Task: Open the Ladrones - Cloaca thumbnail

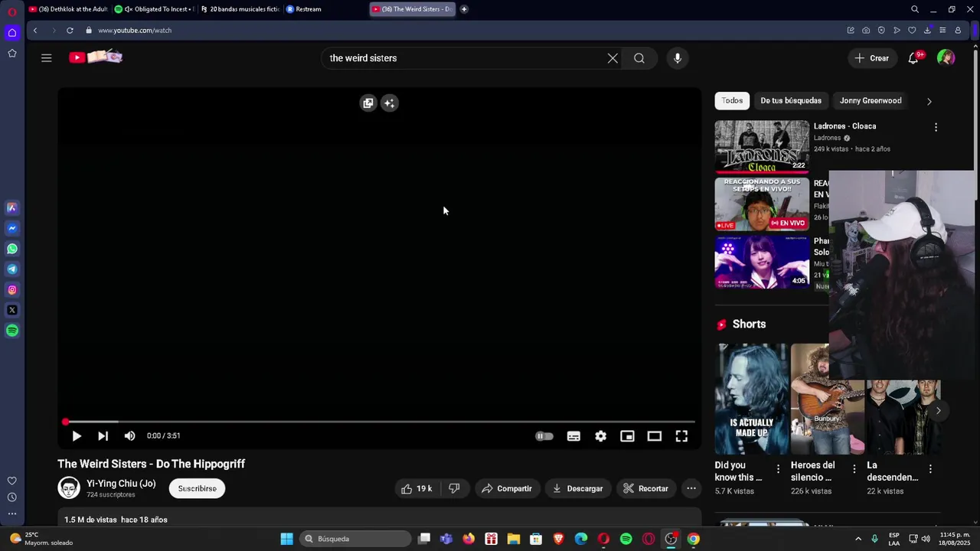Action: click(x=762, y=147)
